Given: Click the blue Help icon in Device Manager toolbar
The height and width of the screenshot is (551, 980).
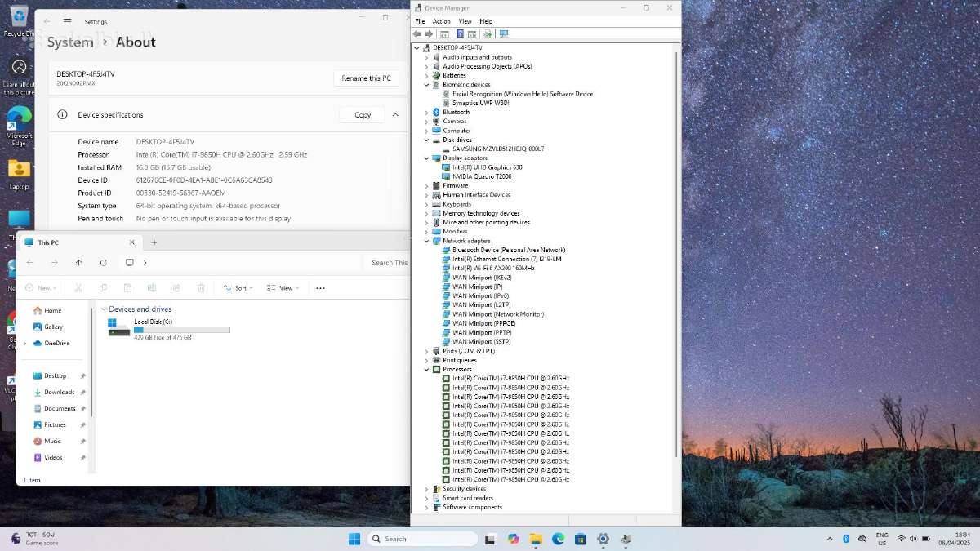Looking at the screenshot, I should (460, 33).
